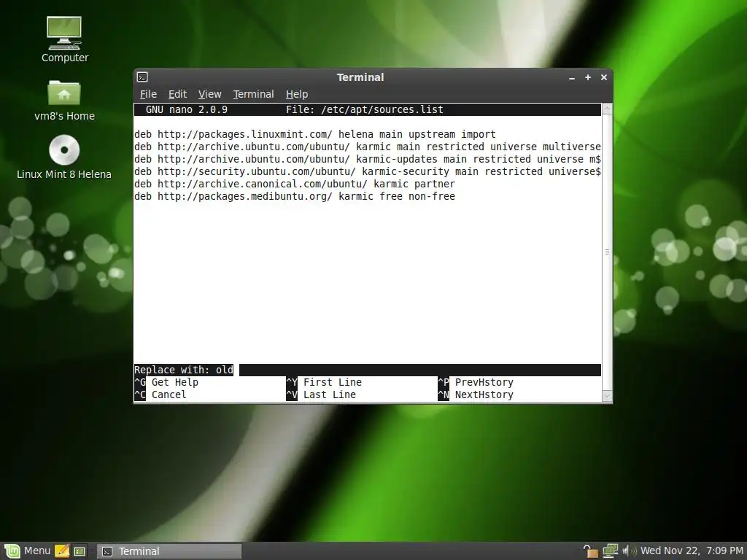Click the lock/update tray icon

coord(590,551)
